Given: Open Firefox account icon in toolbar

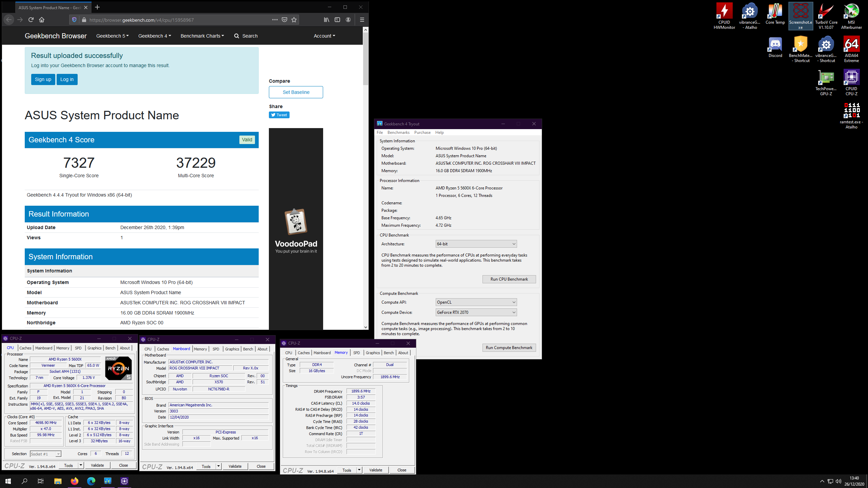Looking at the screenshot, I should (x=348, y=20).
